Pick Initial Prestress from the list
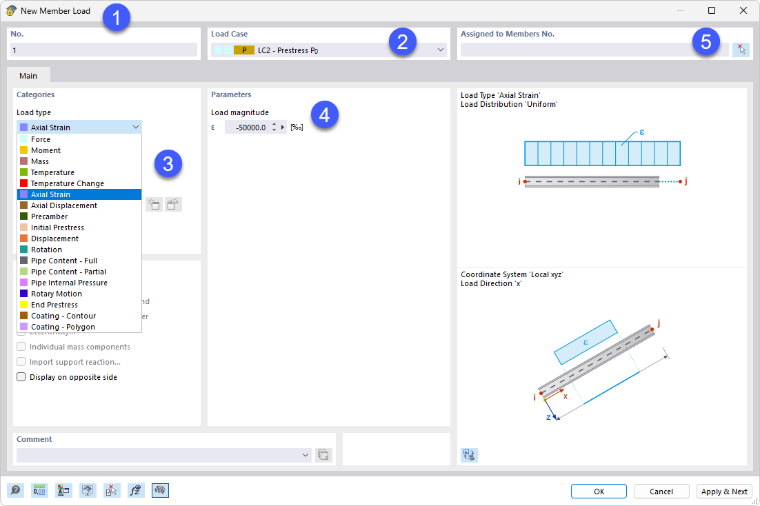The height and width of the screenshot is (506, 760). tap(79, 227)
